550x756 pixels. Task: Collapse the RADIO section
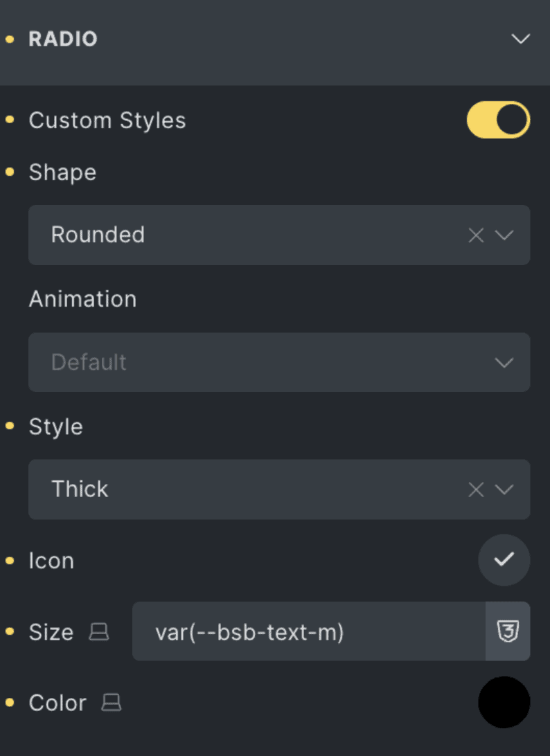coord(520,39)
